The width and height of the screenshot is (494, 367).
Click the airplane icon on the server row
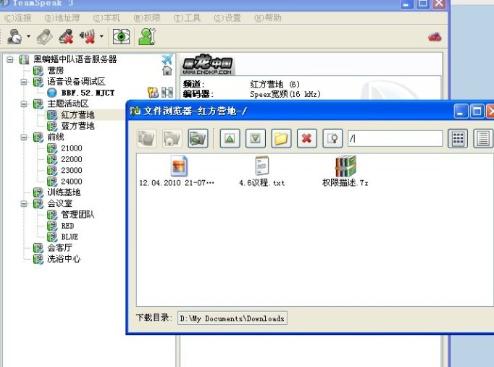pos(167,59)
